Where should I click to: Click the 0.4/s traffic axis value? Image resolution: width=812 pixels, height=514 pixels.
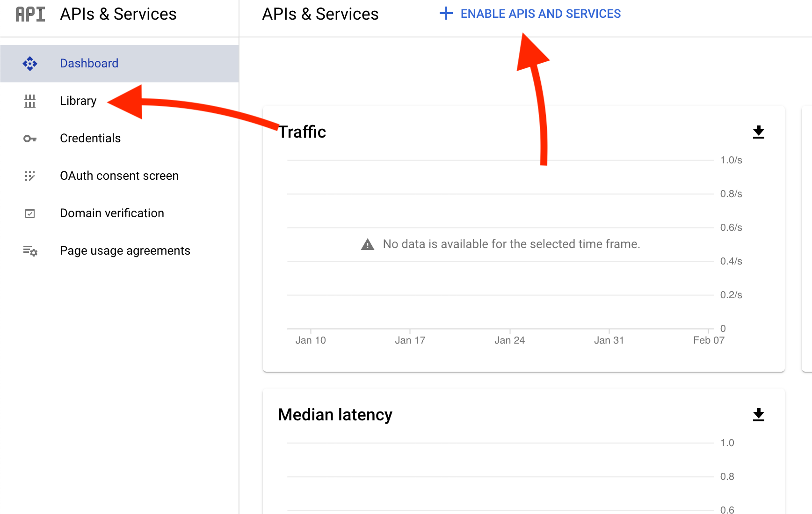[x=731, y=261]
